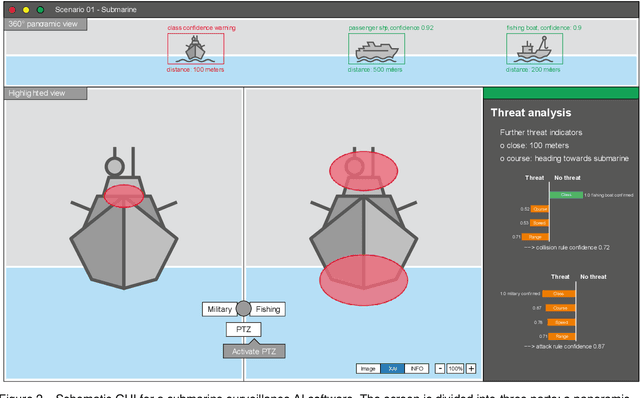This screenshot has width=640, height=398.
Task: Click the yellow minimize dot in title bar
Action: coord(26,10)
